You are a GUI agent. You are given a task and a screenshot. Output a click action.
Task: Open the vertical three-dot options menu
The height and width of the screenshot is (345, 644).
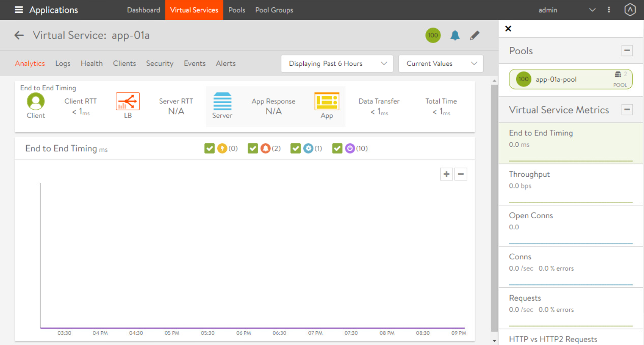click(x=609, y=10)
